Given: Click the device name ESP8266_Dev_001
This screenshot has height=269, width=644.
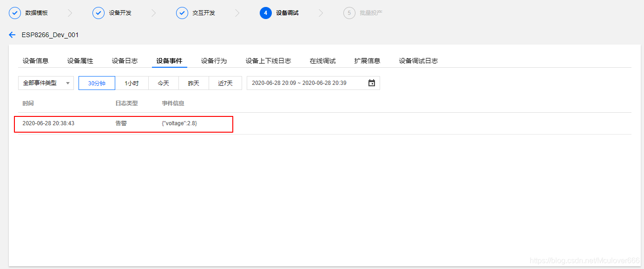Looking at the screenshot, I should pyautogui.click(x=50, y=35).
